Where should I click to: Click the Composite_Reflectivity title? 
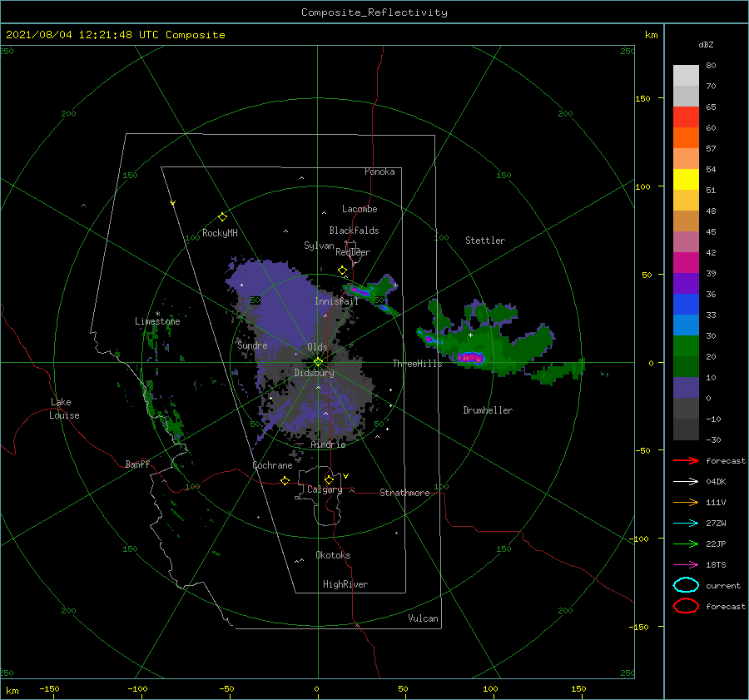374,12
